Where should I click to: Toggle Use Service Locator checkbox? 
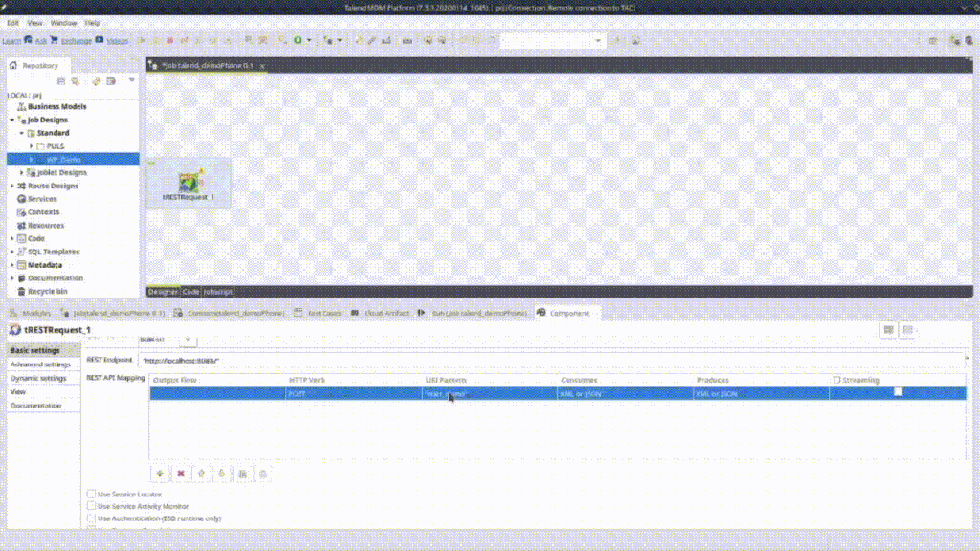[91, 495]
